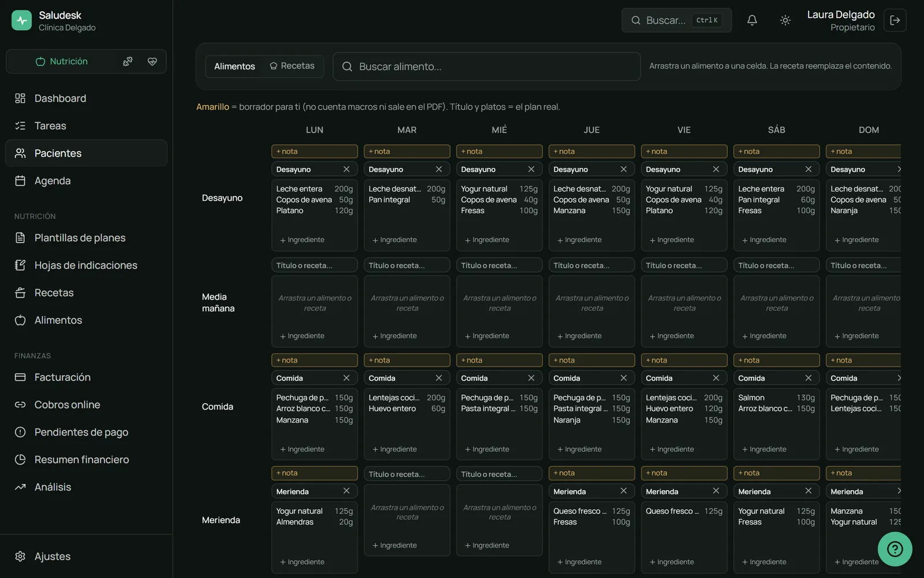Open Resumen financiero
Viewport: 924px width, 578px height.
[x=86, y=460]
